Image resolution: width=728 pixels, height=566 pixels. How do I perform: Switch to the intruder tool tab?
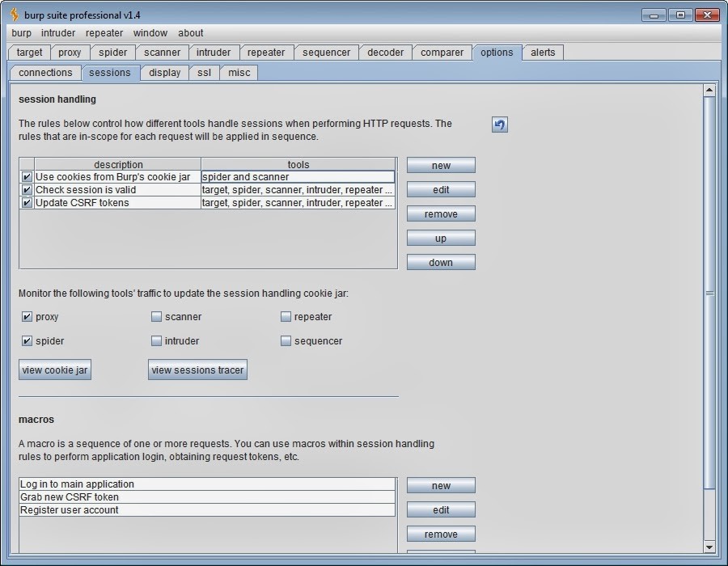point(213,53)
